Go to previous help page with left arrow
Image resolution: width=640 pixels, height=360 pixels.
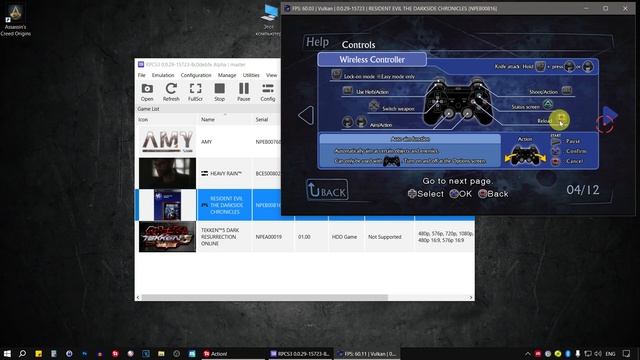[x=306, y=115]
